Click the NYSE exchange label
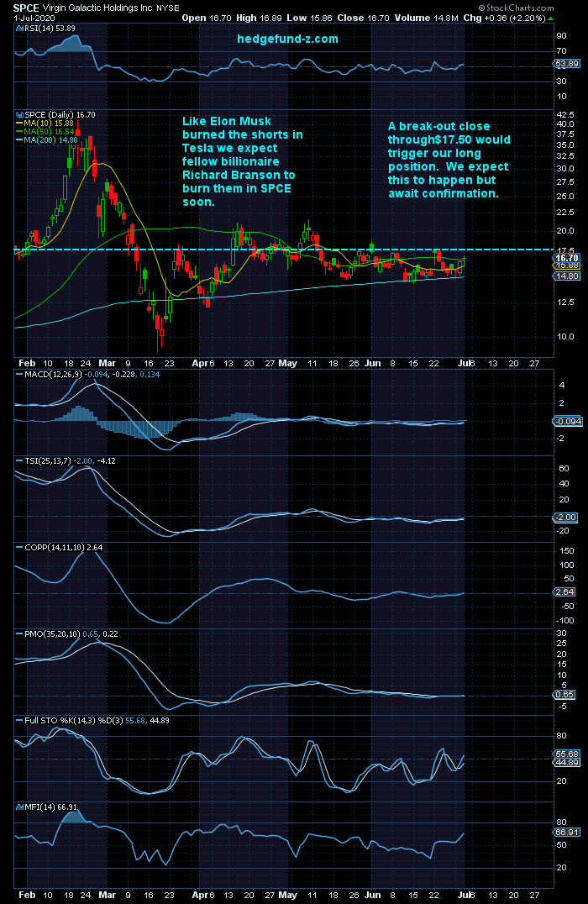 pos(168,8)
